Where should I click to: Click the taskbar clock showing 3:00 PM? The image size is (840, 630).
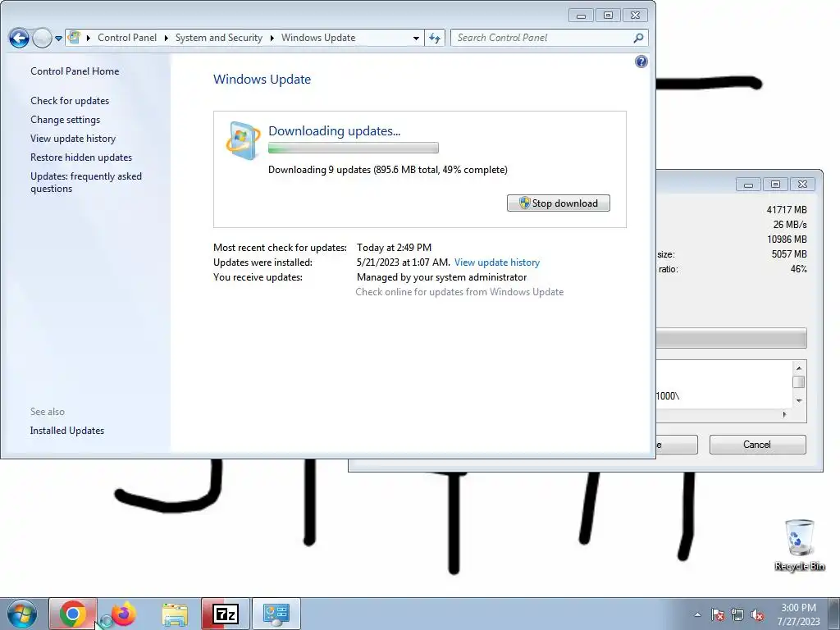point(798,614)
